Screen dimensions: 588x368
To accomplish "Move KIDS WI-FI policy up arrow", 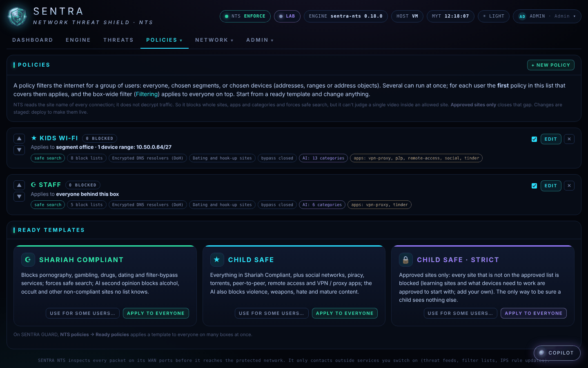I will pyautogui.click(x=19, y=139).
